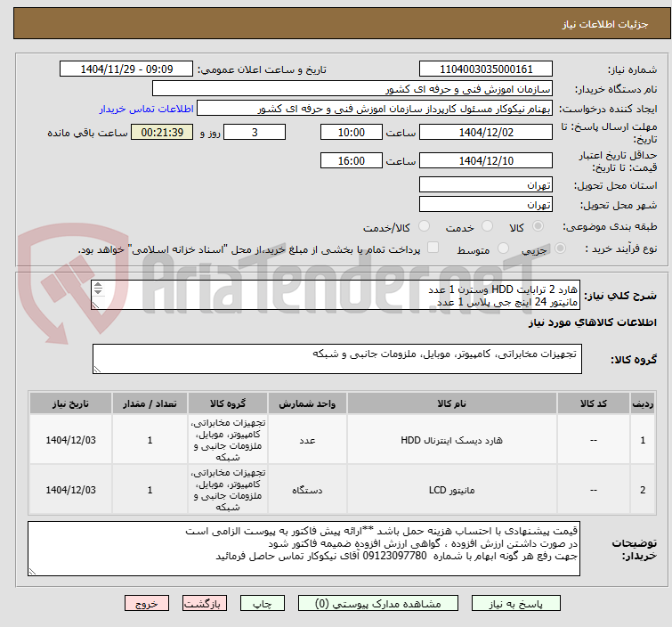Select the کالا radio button
Screen dimensions: 672x627
538,226
